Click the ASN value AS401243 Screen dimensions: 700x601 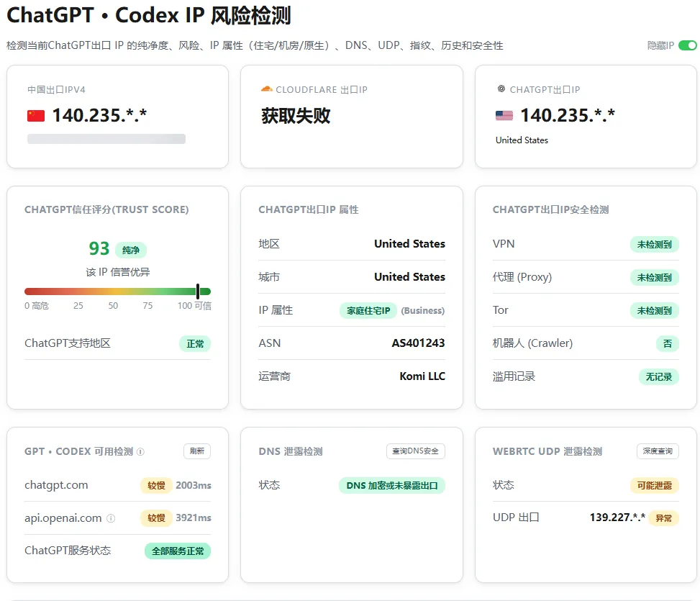(x=418, y=343)
